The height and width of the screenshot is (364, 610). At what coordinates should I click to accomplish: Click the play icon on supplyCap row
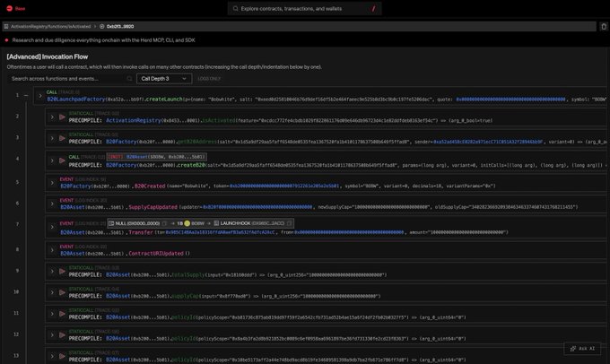(62, 292)
